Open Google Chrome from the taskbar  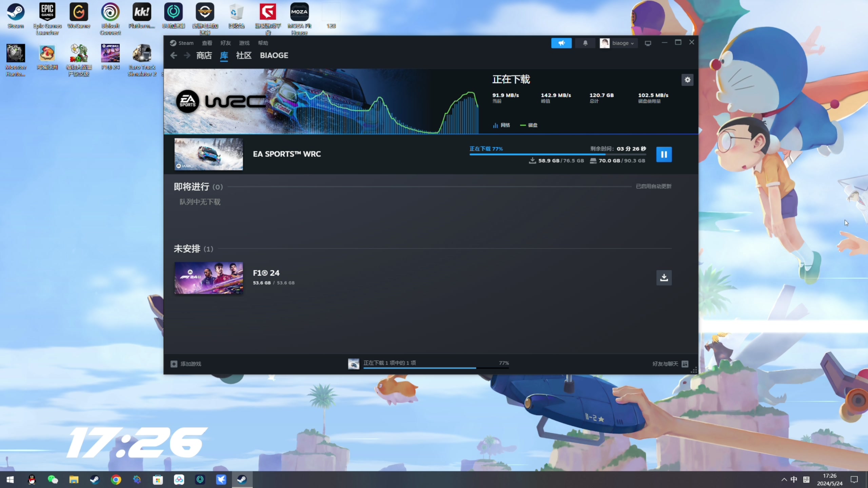(x=116, y=480)
